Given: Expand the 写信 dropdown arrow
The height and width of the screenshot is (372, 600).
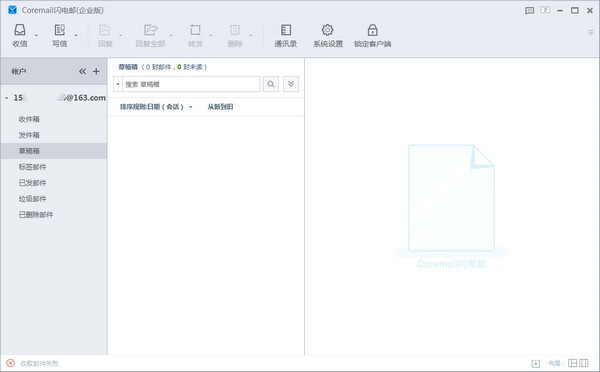Looking at the screenshot, I should pyautogui.click(x=76, y=36).
